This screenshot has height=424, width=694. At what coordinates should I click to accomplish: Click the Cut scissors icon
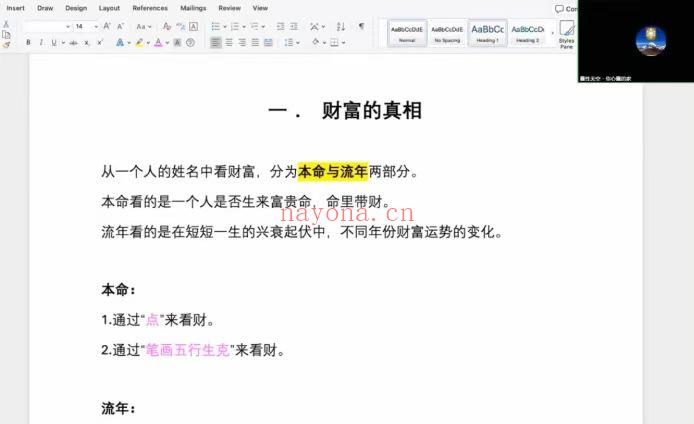[x=6, y=25]
